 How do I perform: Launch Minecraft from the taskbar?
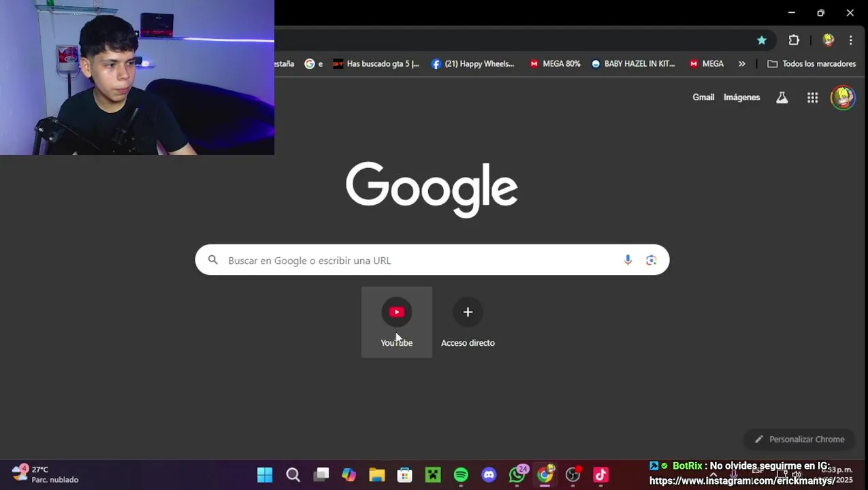[433, 474]
